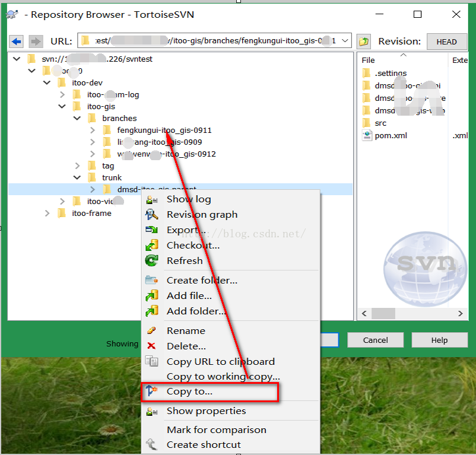Click the Revision graph menu icon

tap(151, 215)
